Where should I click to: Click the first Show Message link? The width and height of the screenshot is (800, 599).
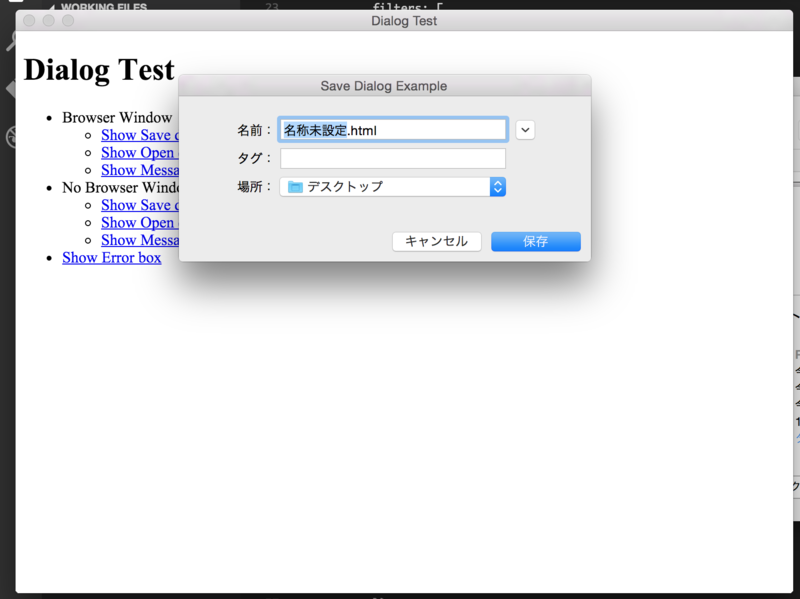click(140, 170)
